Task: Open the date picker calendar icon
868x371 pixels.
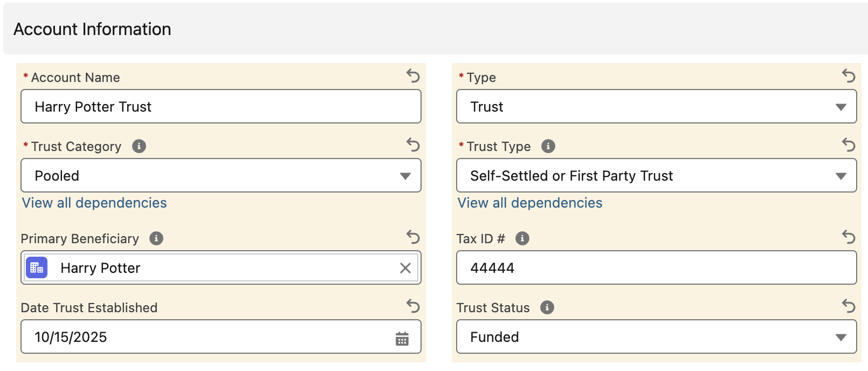Action: click(x=402, y=339)
